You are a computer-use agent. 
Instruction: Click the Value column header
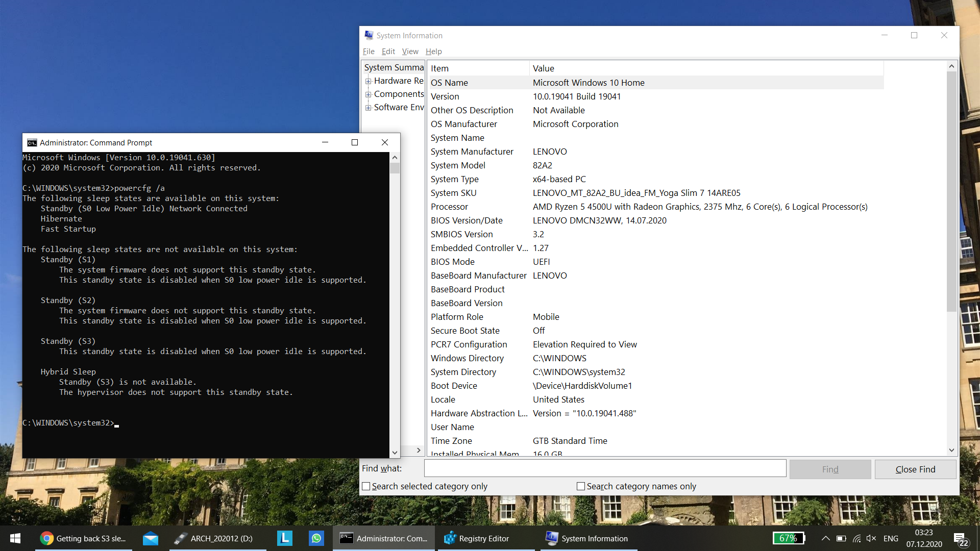pos(706,68)
